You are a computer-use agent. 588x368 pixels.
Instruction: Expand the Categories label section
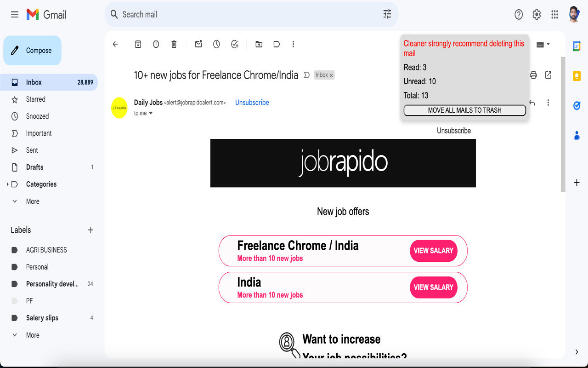pos(7,184)
